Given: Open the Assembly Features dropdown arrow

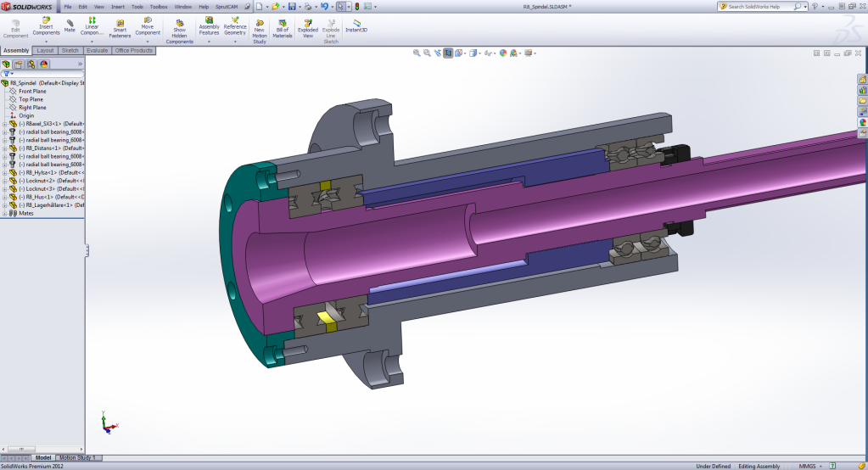Looking at the screenshot, I should (x=210, y=42).
